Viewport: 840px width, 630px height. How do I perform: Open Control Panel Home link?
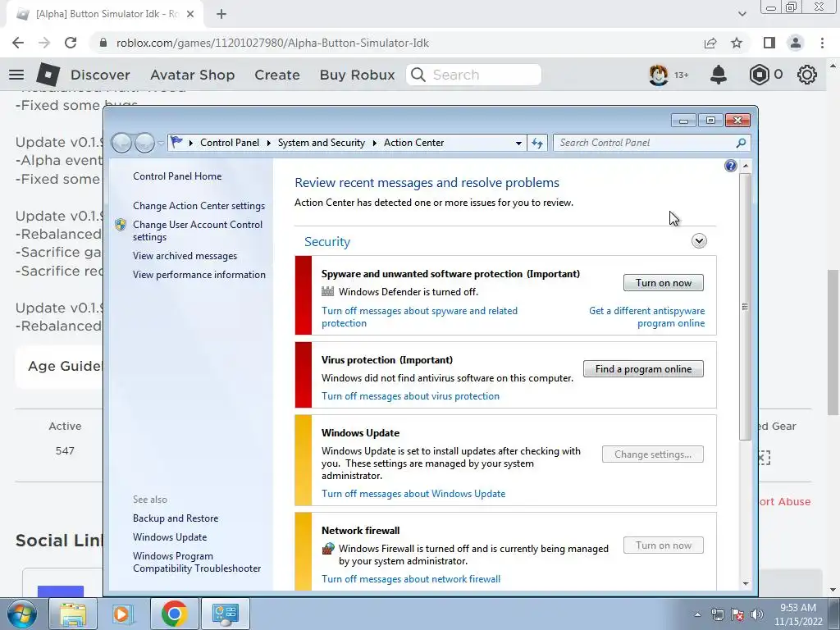[177, 176]
